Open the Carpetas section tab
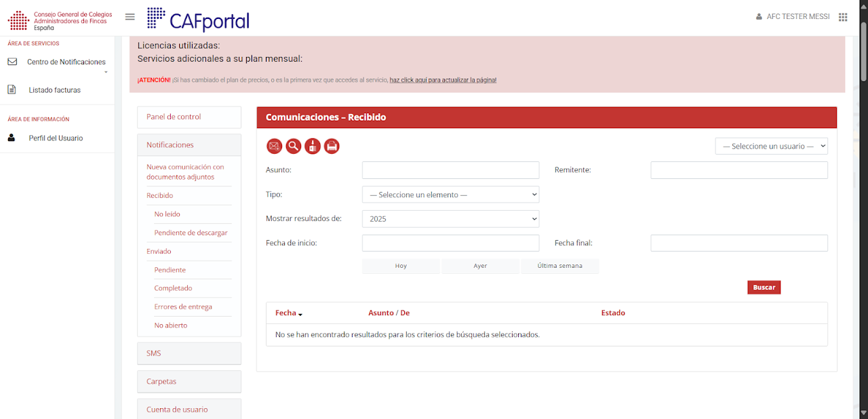 [189, 381]
